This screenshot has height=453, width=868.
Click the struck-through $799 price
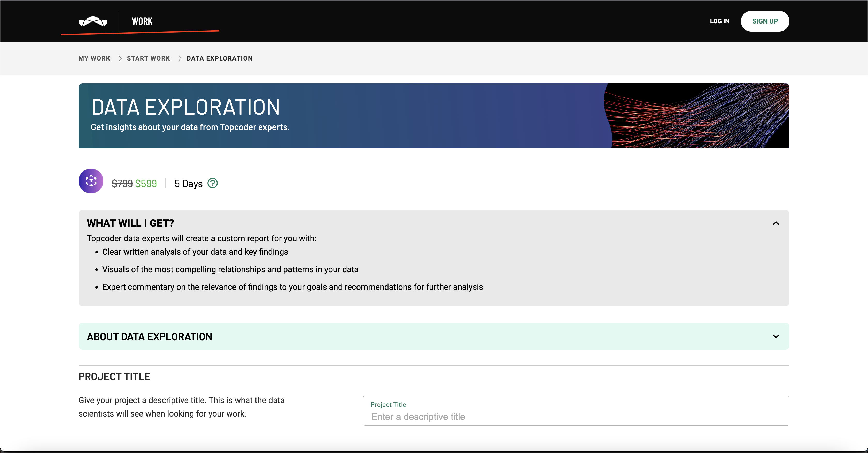click(x=122, y=184)
